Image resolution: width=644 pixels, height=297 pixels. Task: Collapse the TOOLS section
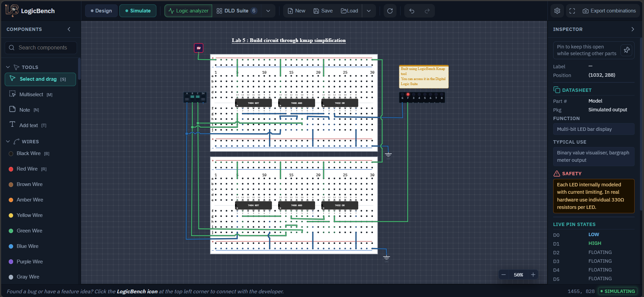[8, 67]
